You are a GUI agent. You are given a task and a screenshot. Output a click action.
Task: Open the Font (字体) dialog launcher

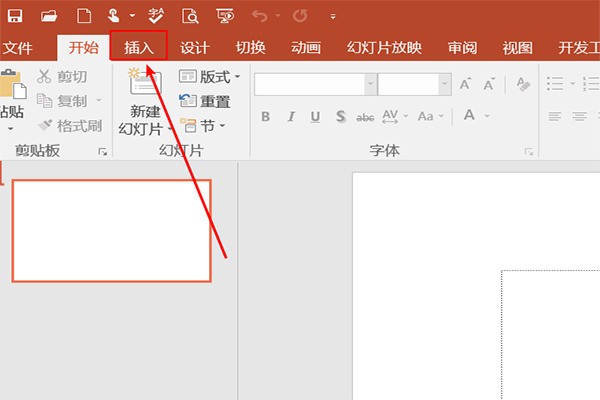tap(529, 152)
